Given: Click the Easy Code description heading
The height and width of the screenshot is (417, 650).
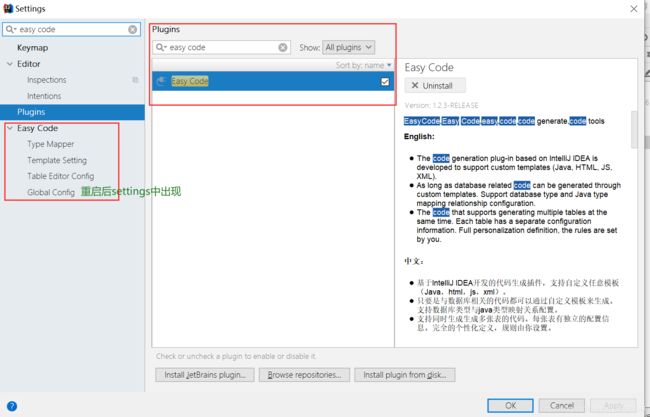Looking at the screenshot, I should coord(429,68).
